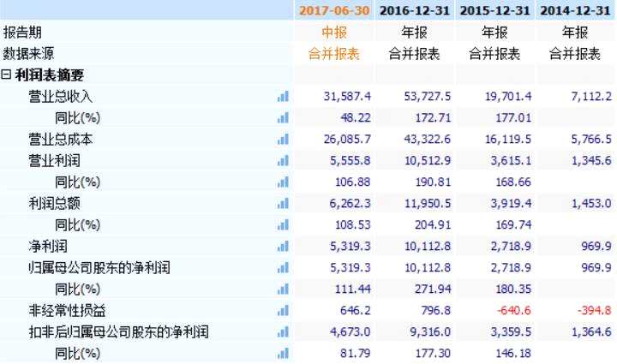Select growth value 190.81
The image size is (617, 364).
coord(433,182)
